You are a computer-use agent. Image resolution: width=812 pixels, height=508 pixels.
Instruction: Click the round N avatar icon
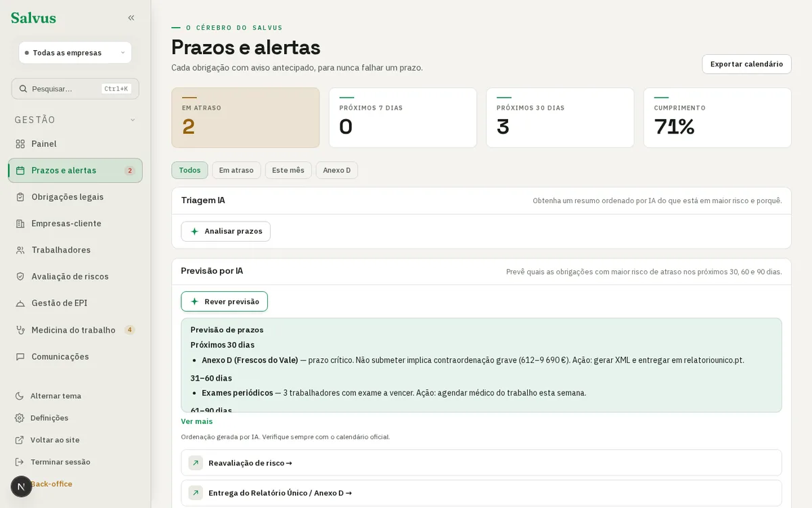21,486
